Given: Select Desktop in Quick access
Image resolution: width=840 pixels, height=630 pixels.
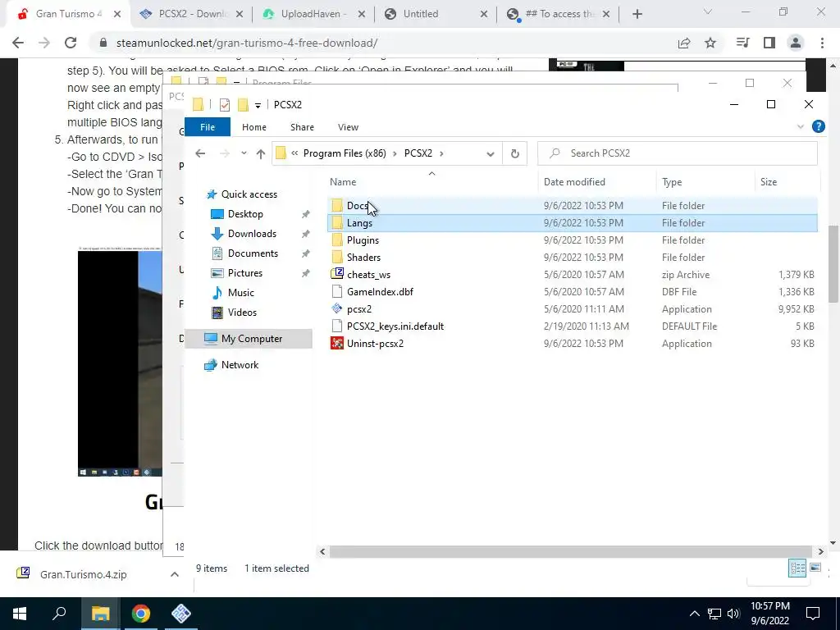Looking at the screenshot, I should click(245, 214).
